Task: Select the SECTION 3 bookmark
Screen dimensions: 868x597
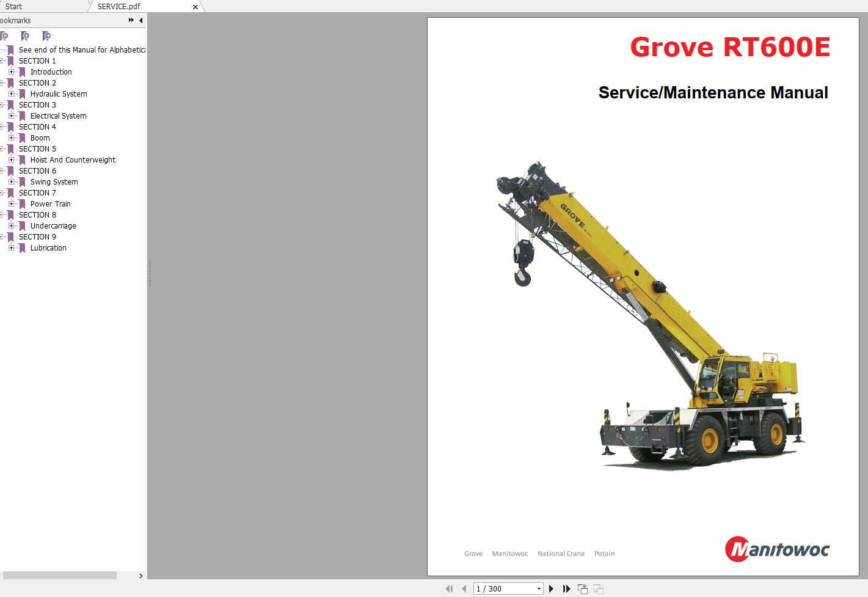Action: coord(37,104)
